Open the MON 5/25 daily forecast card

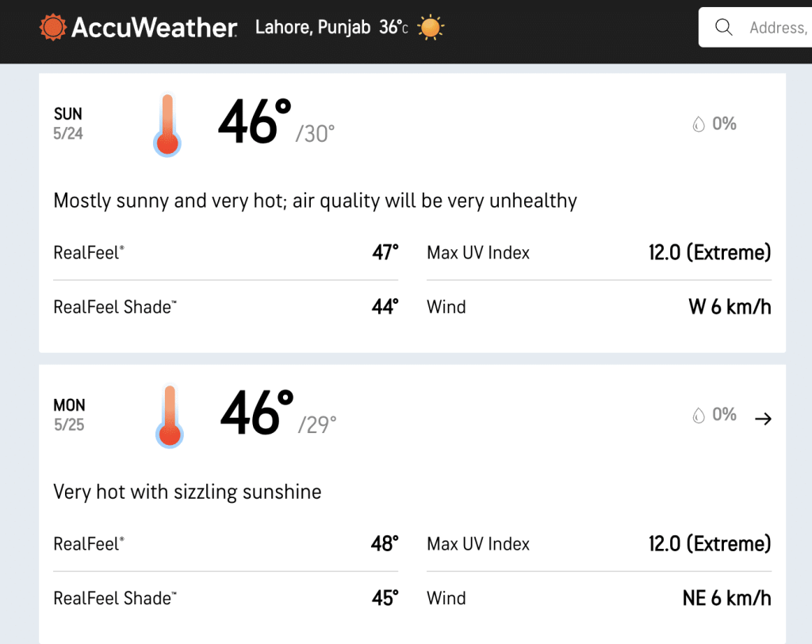pos(412,504)
